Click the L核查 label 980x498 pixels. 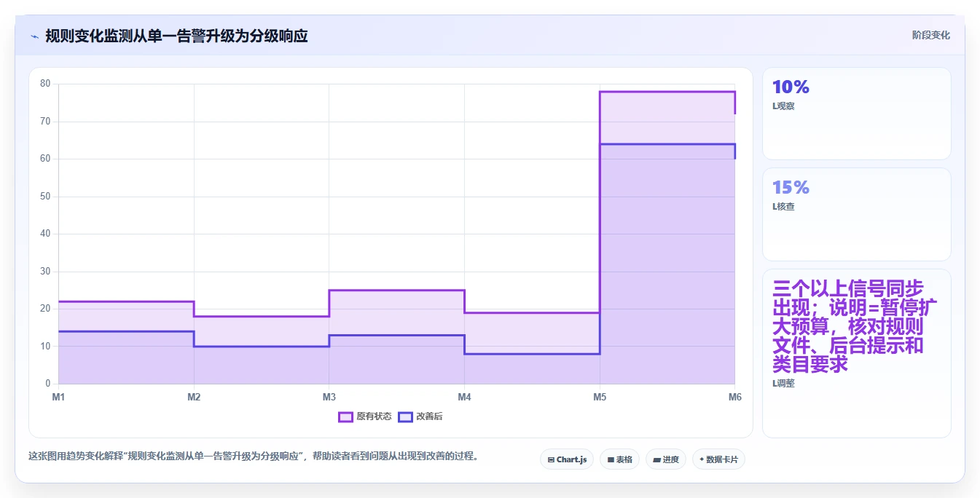[783, 206]
